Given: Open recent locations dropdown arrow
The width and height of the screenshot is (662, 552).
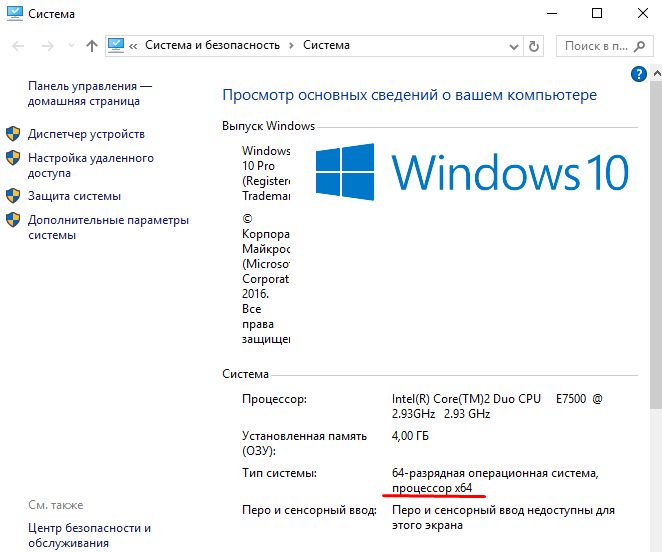Looking at the screenshot, I should [x=71, y=46].
